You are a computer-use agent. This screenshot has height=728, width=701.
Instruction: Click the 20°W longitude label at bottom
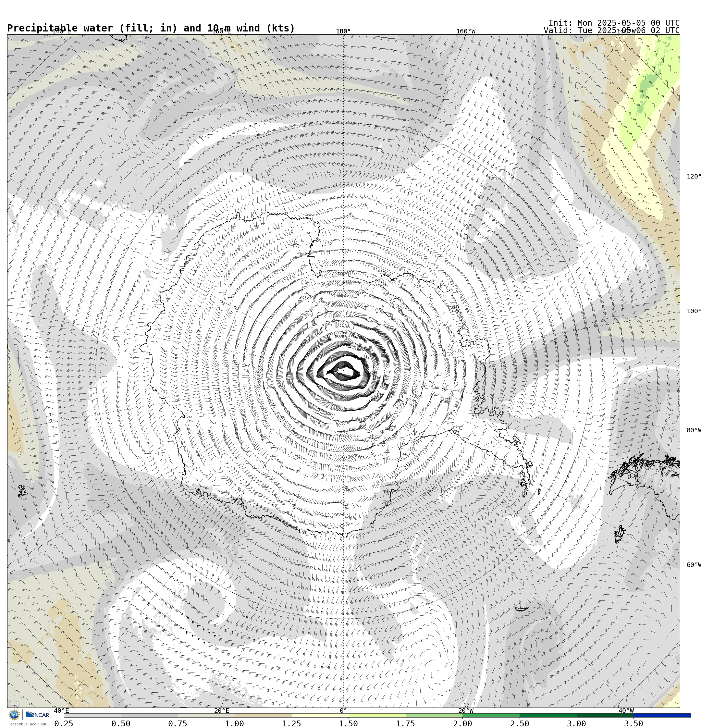(x=466, y=711)
